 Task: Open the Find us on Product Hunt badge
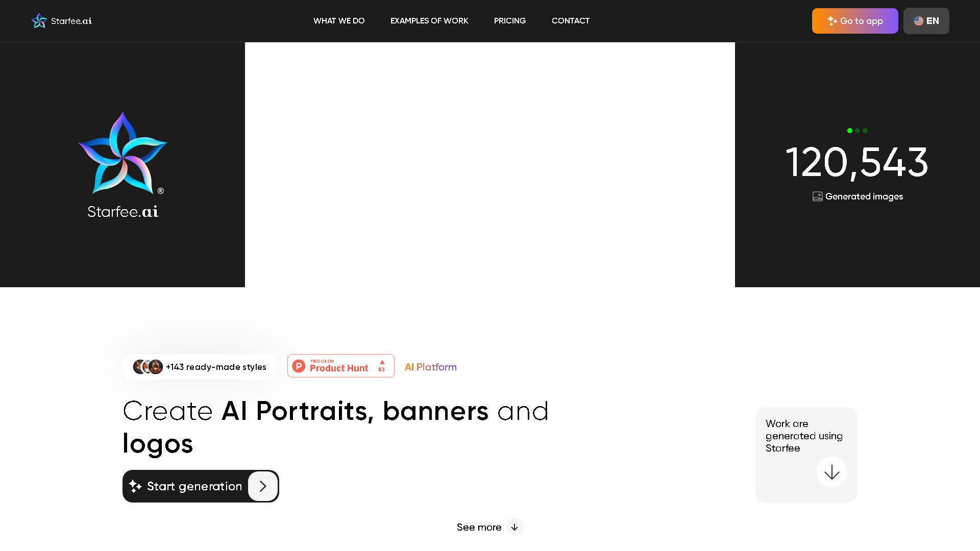point(341,366)
